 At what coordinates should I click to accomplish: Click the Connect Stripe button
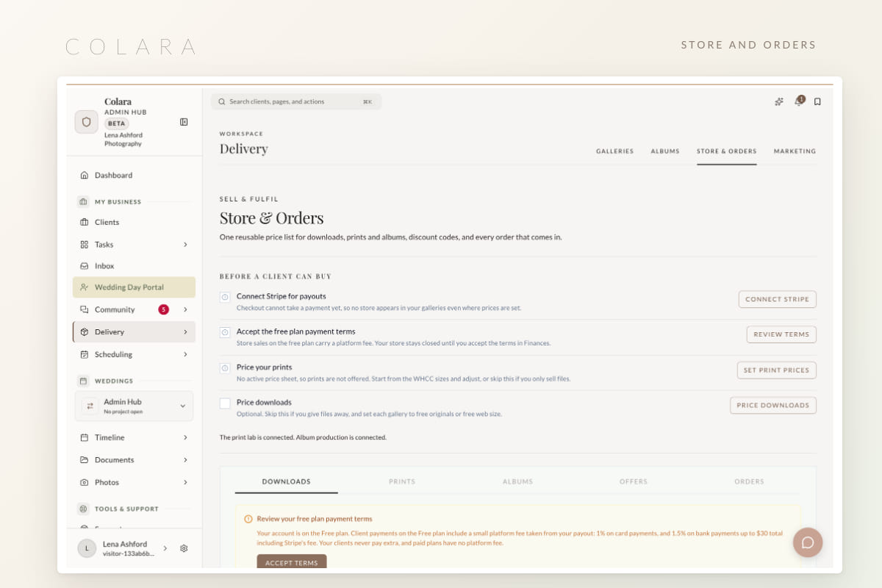[778, 299]
